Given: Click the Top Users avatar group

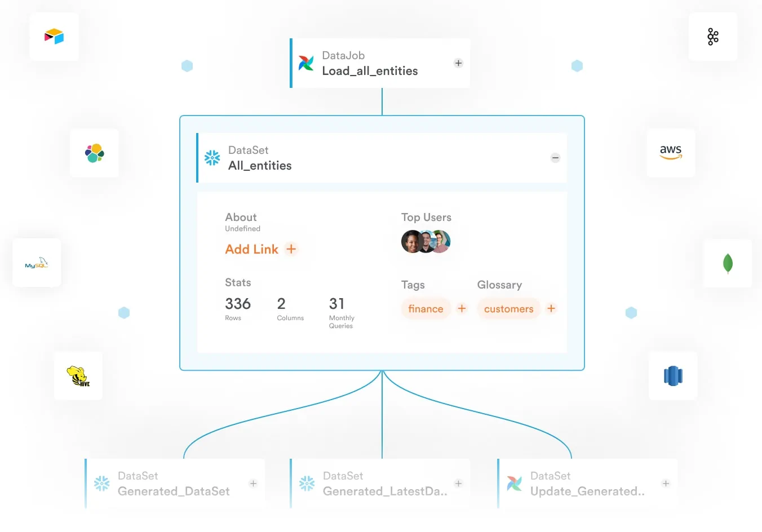Looking at the screenshot, I should click(426, 242).
